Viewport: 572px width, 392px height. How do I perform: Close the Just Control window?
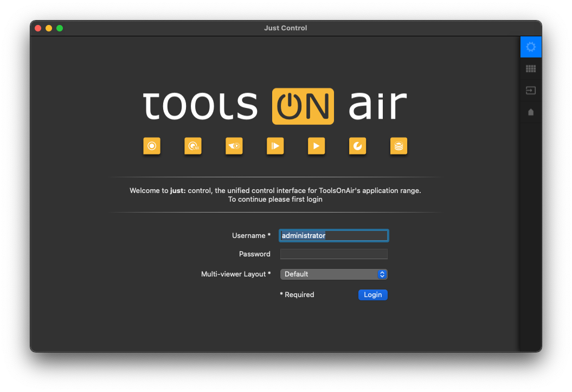click(x=38, y=28)
